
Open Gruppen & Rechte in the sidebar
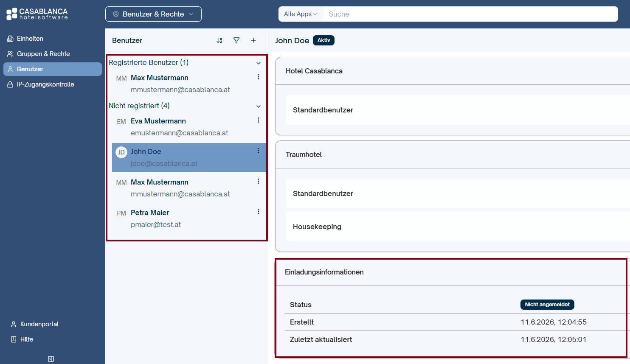[x=53, y=54]
